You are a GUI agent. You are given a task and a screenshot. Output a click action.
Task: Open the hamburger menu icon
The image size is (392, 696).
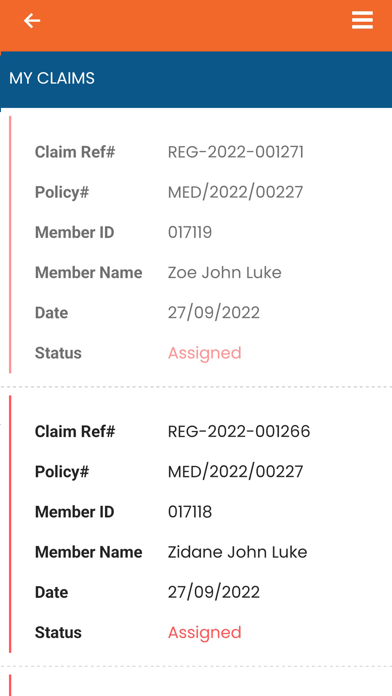coord(362,20)
